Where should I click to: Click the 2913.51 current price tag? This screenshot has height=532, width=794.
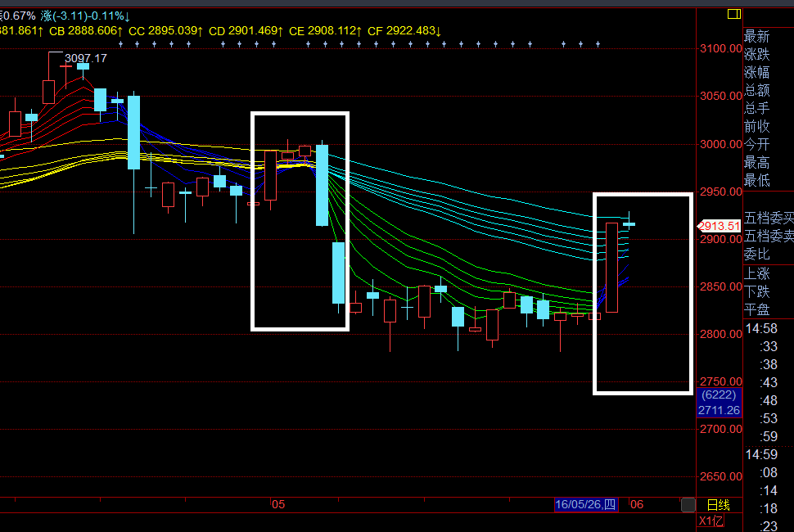coord(719,226)
